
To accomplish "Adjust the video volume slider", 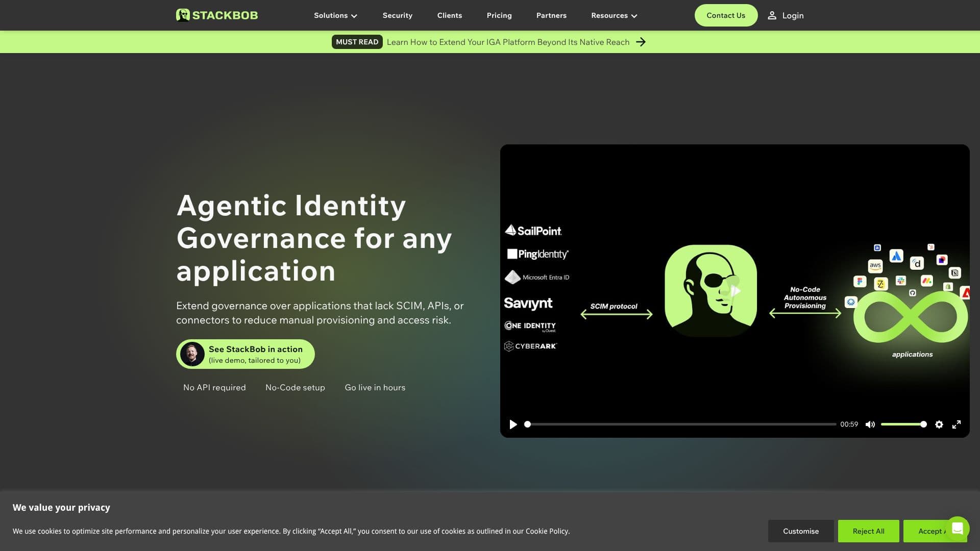I will 903,424.
